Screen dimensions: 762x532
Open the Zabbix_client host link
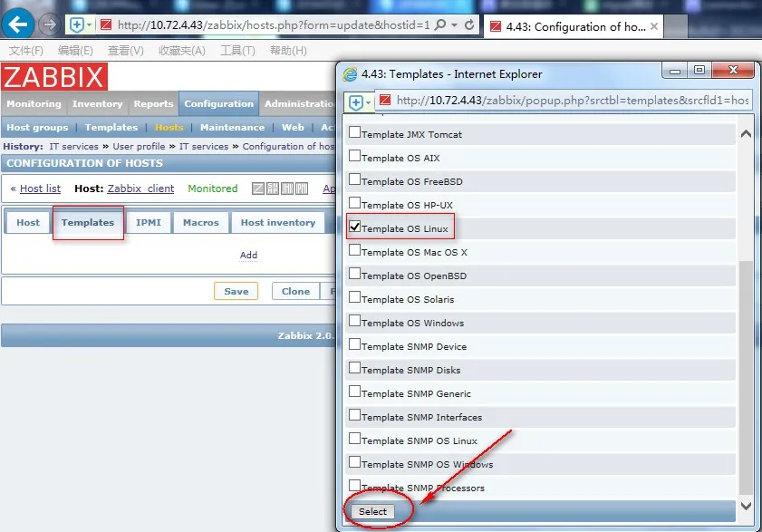140,189
